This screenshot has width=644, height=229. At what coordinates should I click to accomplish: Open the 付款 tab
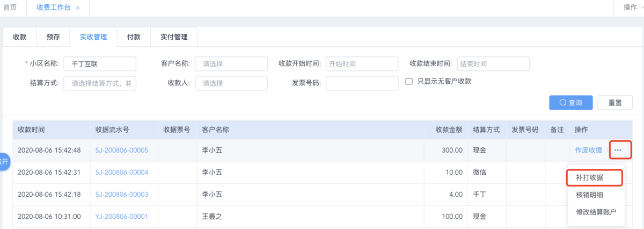(x=134, y=37)
